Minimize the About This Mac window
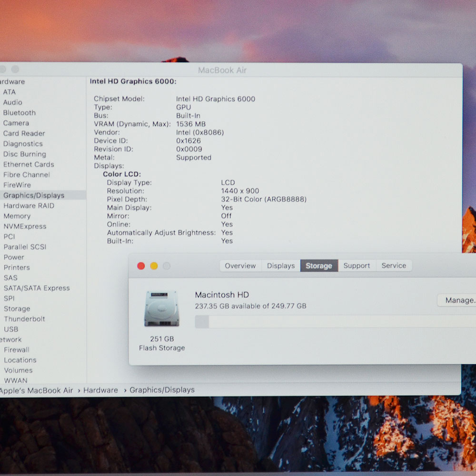 click(154, 266)
